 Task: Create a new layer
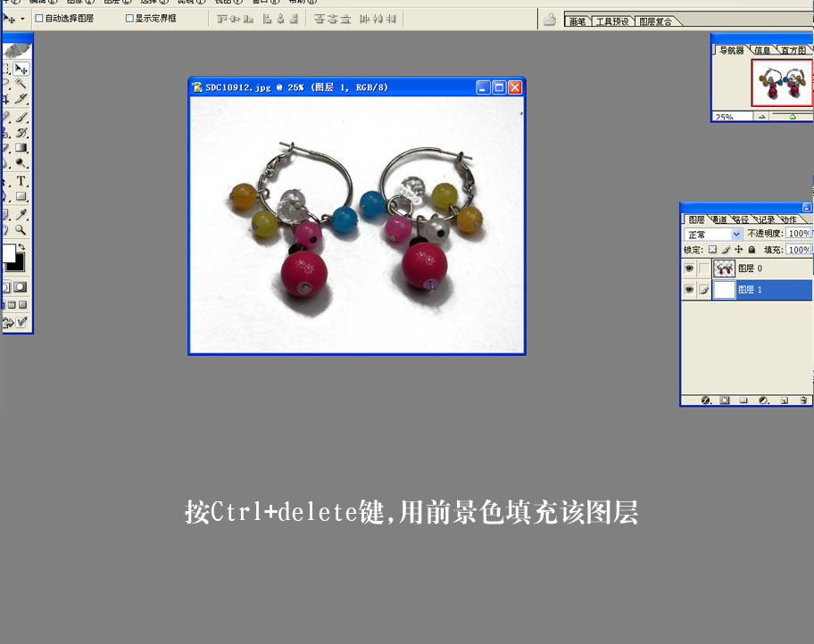[785, 400]
